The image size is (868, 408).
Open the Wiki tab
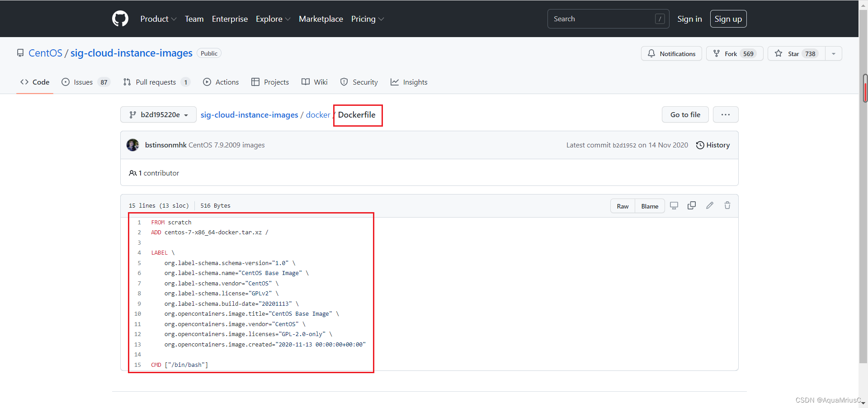click(x=314, y=82)
